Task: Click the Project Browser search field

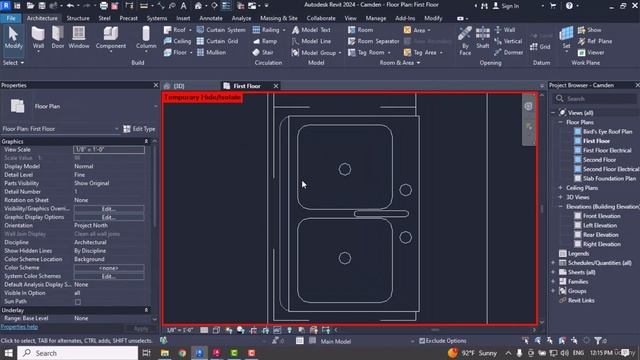Action: pyautogui.click(x=595, y=99)
